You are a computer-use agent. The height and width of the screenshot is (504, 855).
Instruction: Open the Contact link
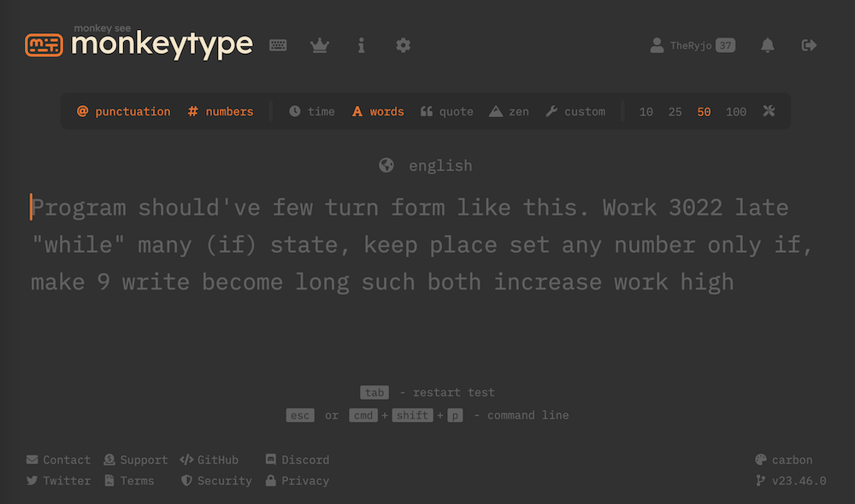pyautogui.click(x=58, y=460)
